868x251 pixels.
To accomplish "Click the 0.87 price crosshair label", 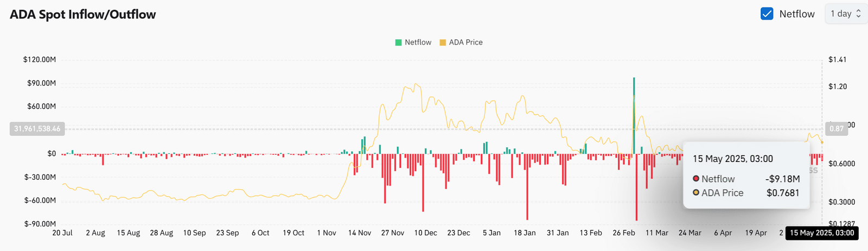I will tap(836, 129).
